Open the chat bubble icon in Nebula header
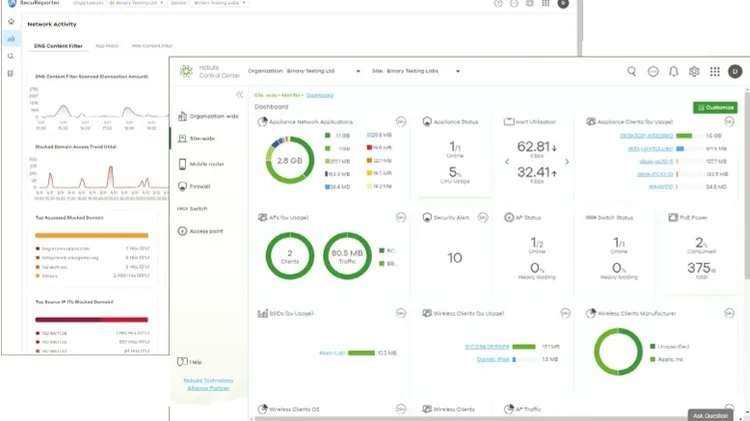The image size is (750, 421). 653,72
